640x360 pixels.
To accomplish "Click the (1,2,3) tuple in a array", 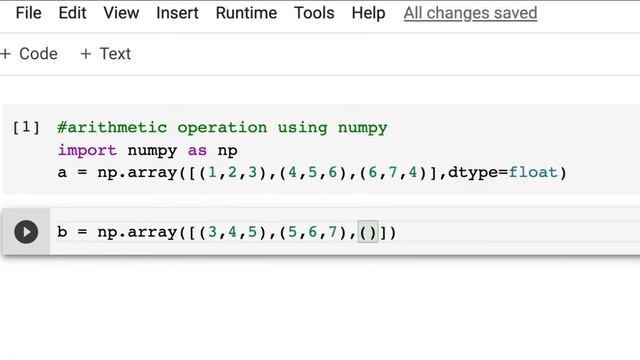I will coord(233,173).
